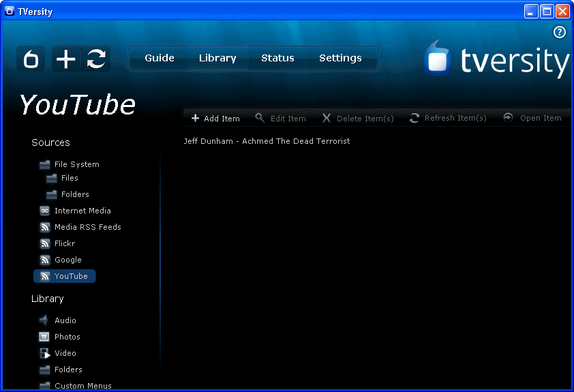Click the Edit Item label
This screenshot has width=574, height=392.
coord(288,119)
